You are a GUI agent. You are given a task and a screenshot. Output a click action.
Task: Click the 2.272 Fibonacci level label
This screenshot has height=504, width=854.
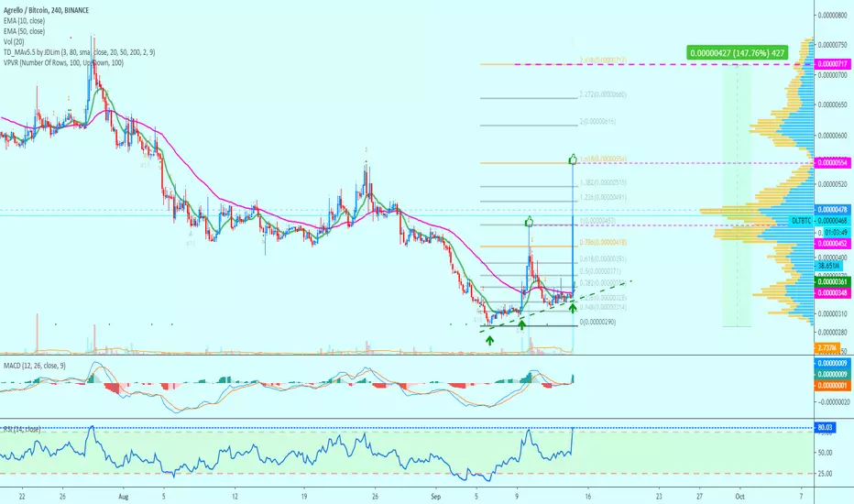[x=603, y=94]
